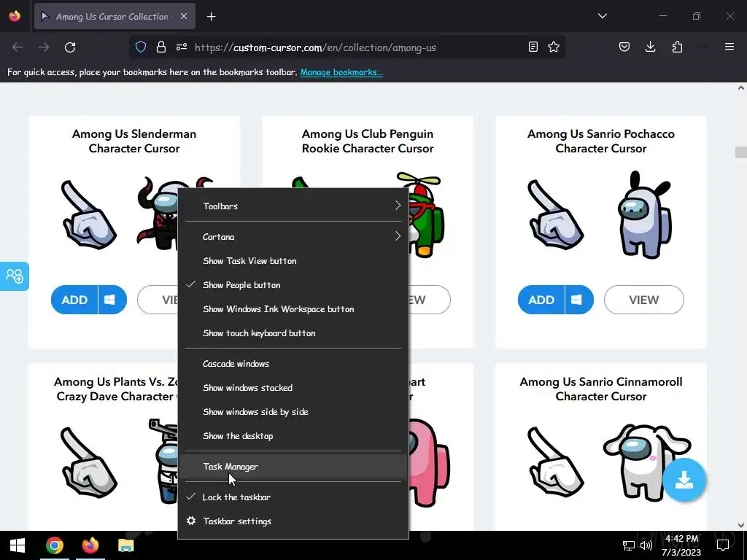Click ADD on Slenderman Character Cursor
This screenshot has width=747, height=560.
click(x=74, y=300)
